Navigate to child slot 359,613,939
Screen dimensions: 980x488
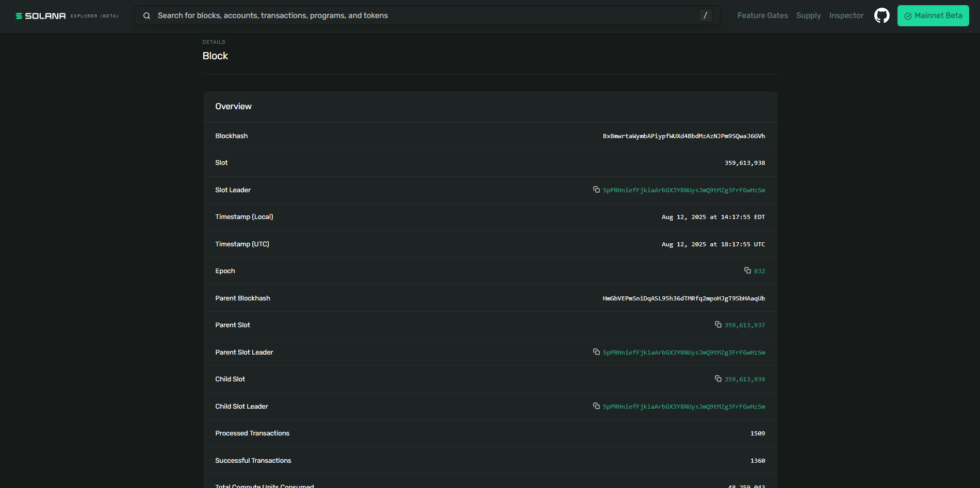click(x=744, y=379)
